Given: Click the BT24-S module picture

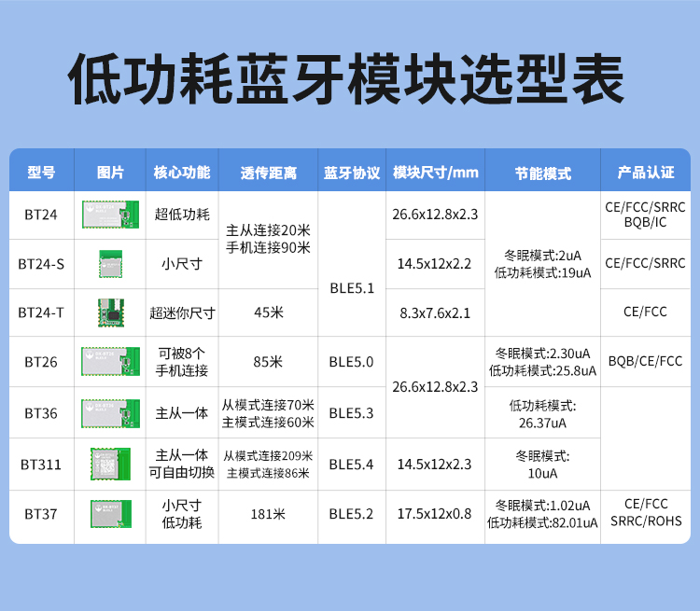Looking at the screenshot, I should [x=110, y=264].
